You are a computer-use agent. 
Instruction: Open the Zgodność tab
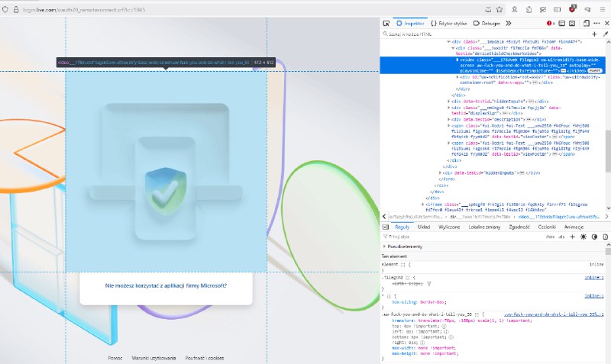coord(519,227)
